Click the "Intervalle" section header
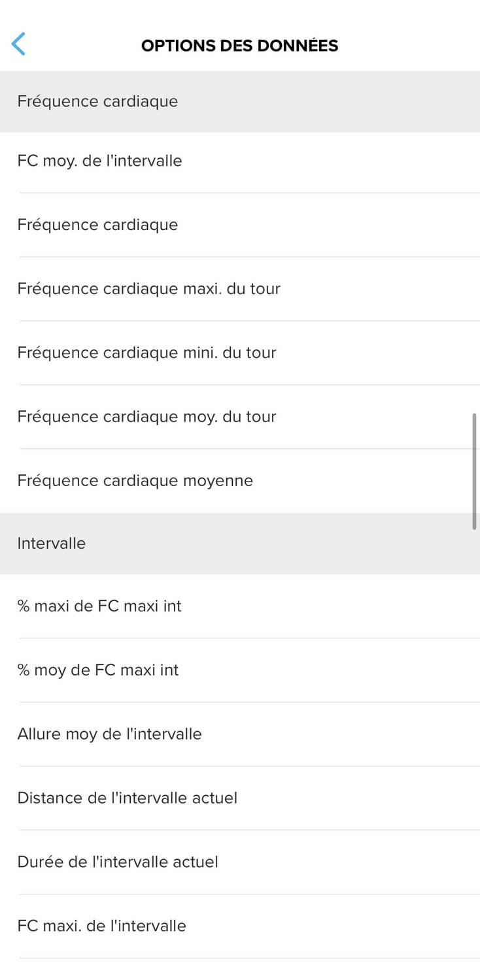The height and width of the screenshot is (980, 480). pyautogui.click(x=51, y=544)
